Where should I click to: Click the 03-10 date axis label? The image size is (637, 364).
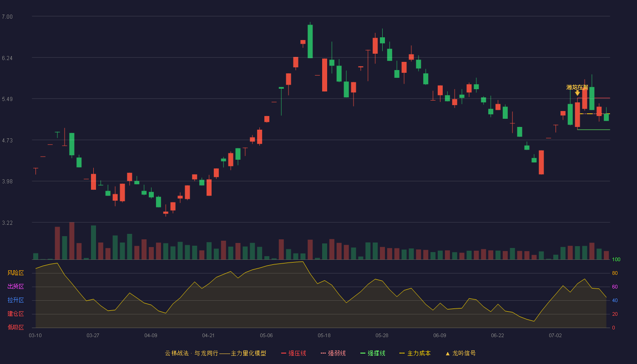[x=35, y=335]
